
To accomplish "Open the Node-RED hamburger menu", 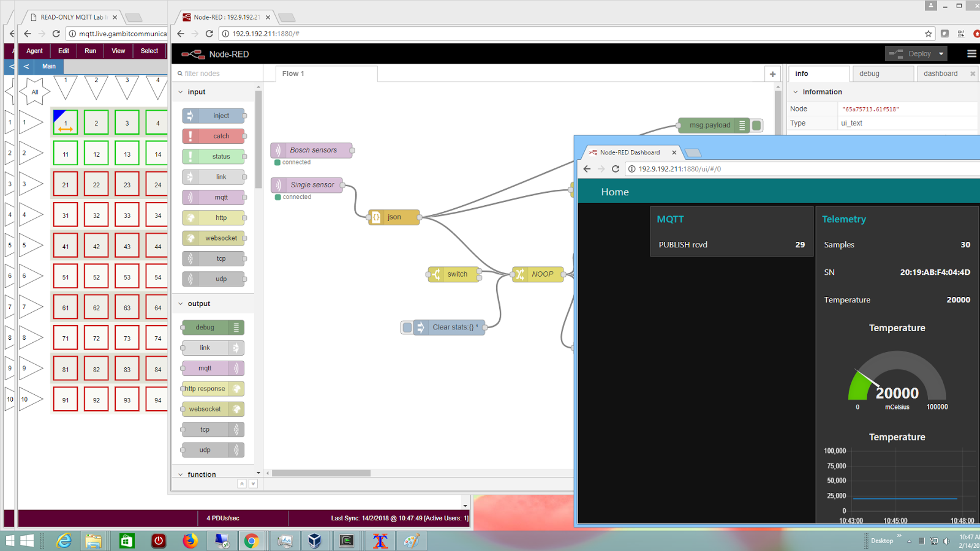I will click(971, 54).
